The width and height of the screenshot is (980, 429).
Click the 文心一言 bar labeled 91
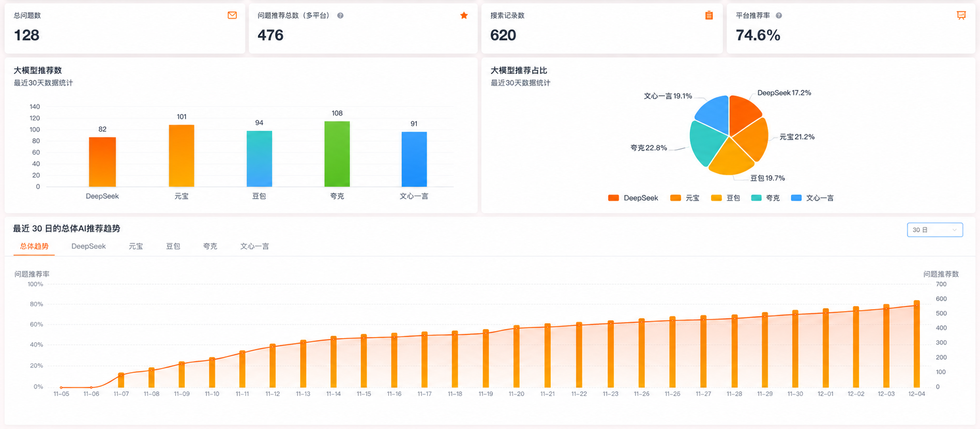click(414, 159)
